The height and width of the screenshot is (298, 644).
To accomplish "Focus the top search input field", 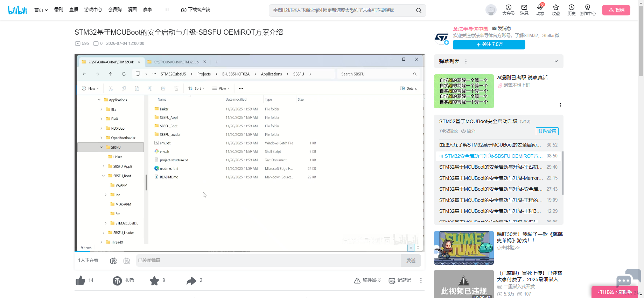I will pos(342,11).
